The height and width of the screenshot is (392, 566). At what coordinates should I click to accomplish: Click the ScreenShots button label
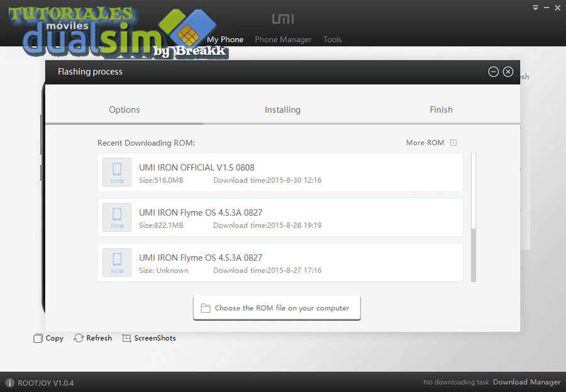[x=155, y=338]
